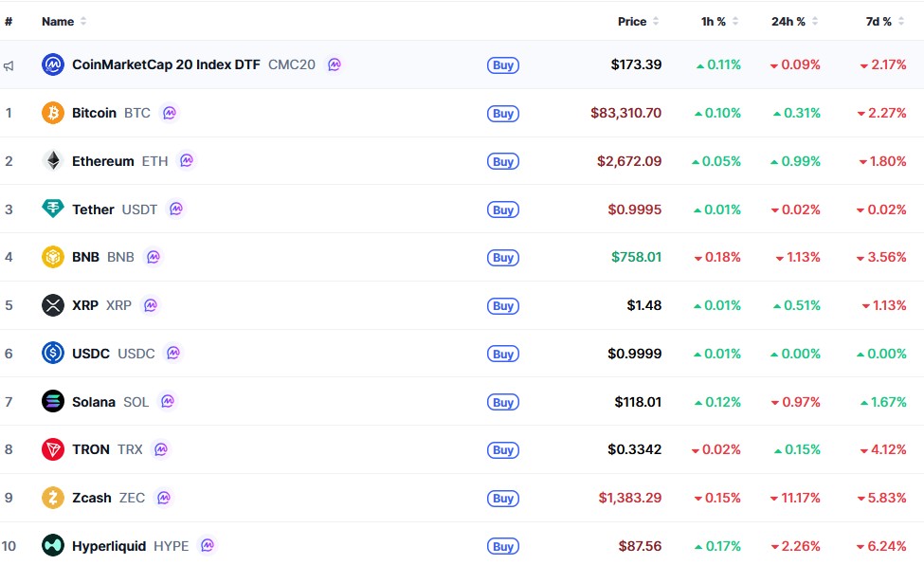Image resolution: width=924 pixels, height=565 pixels.
Task: Open the XRP black logo icon
Action: [53, 305]
